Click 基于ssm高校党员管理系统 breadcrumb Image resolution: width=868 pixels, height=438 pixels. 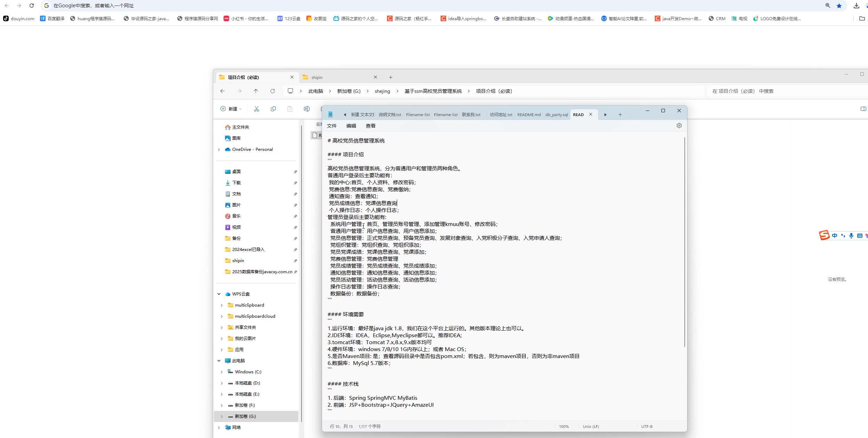[x=433, y=91]
